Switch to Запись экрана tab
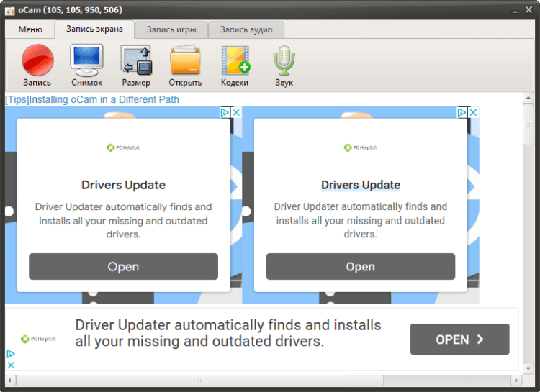Image resolution: width=540 pixels, height=392 pixels. click(94, 29)
